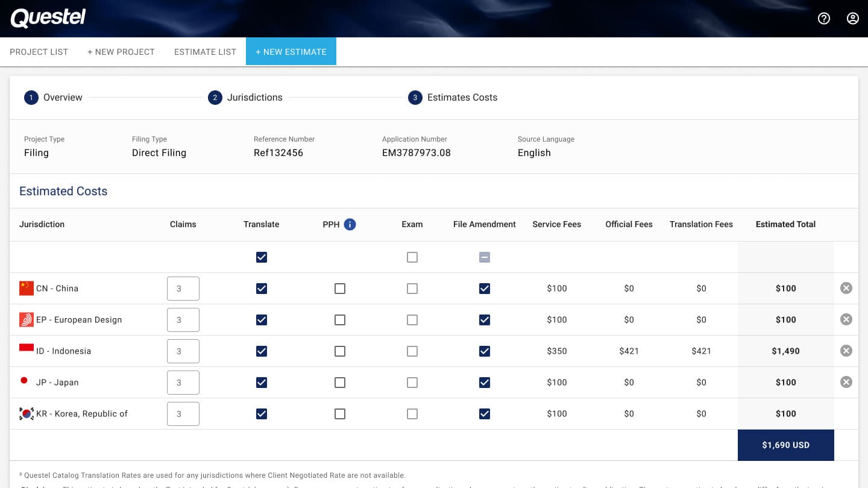Screen dimensions: 868x488
Task: Click the Japan flag icon
Action: pos(24,380)
